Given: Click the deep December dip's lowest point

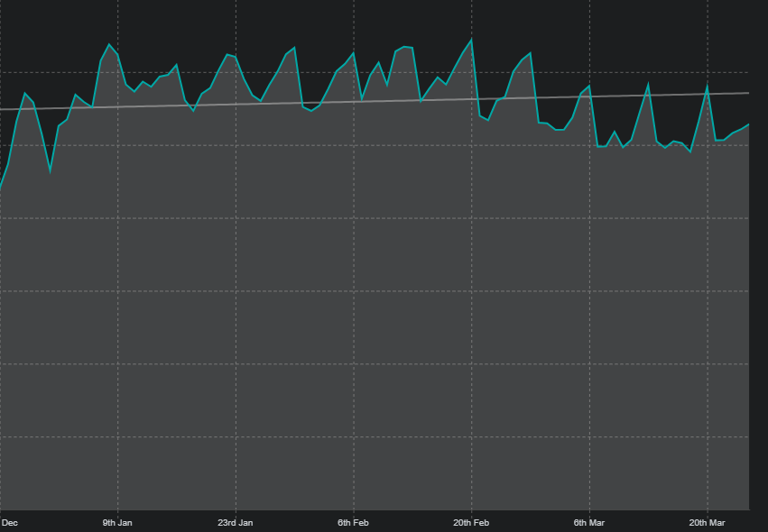Looking at the screenshot, I should 51,170.
